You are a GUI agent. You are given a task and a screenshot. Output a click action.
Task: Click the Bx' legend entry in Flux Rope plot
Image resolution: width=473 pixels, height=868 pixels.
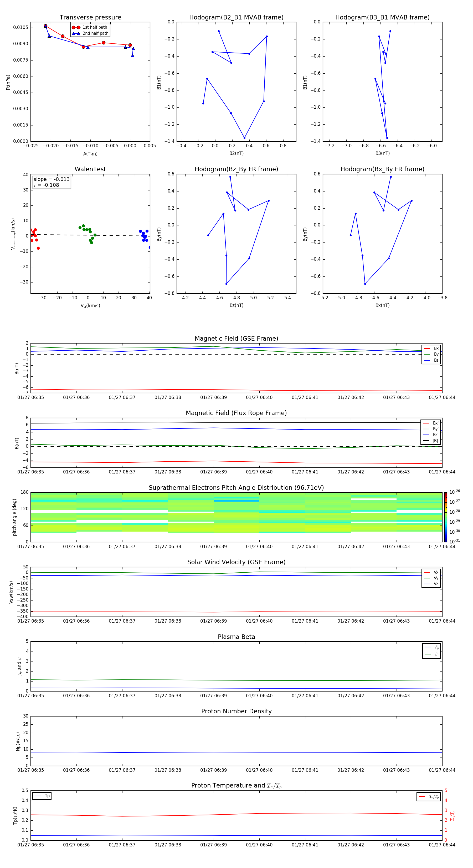point(431,423)
